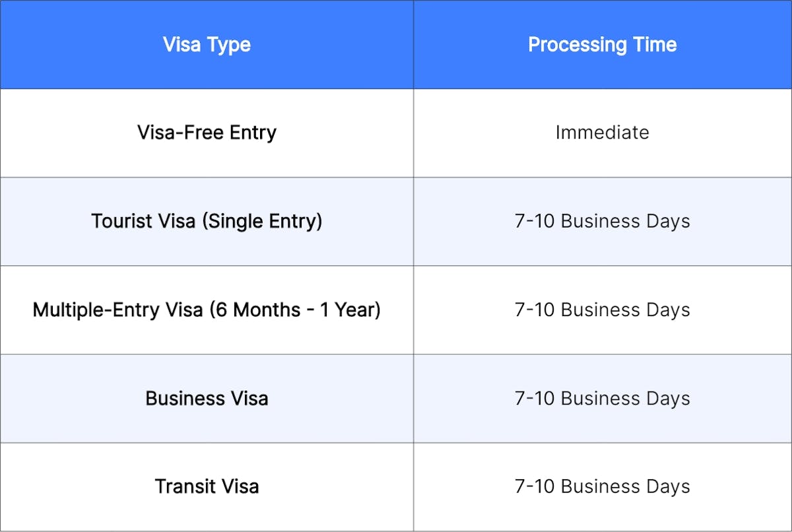
Task: Click processing time for Tourist Visa row
Action: pos(602,221)
